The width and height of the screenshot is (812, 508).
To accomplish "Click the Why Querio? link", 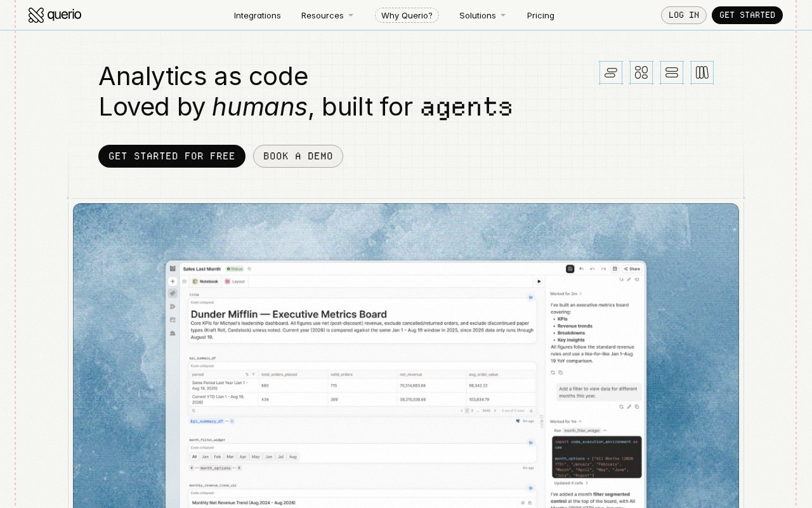I will 407,15.
